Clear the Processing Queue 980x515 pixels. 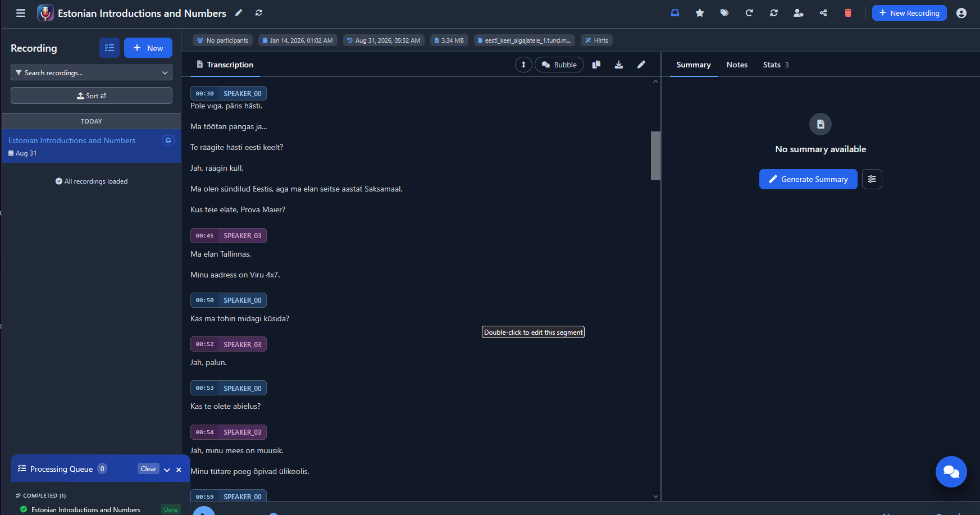[148, 469]
